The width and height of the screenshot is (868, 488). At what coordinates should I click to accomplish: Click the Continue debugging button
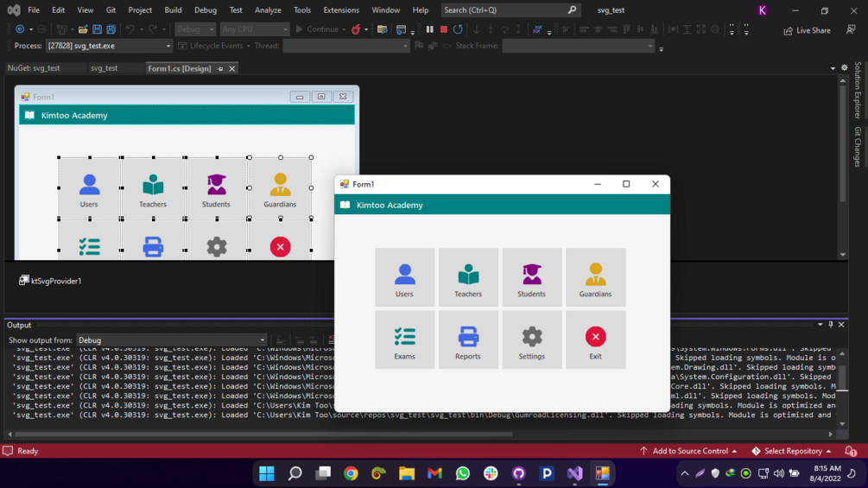pyautogui.click(x=317, y=29)
